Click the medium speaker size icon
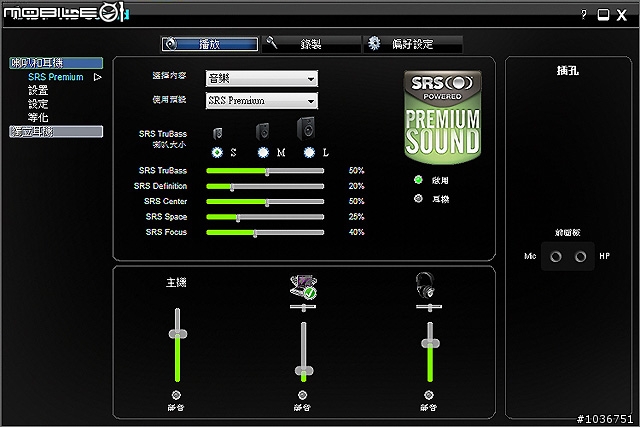 coord(262,132)
